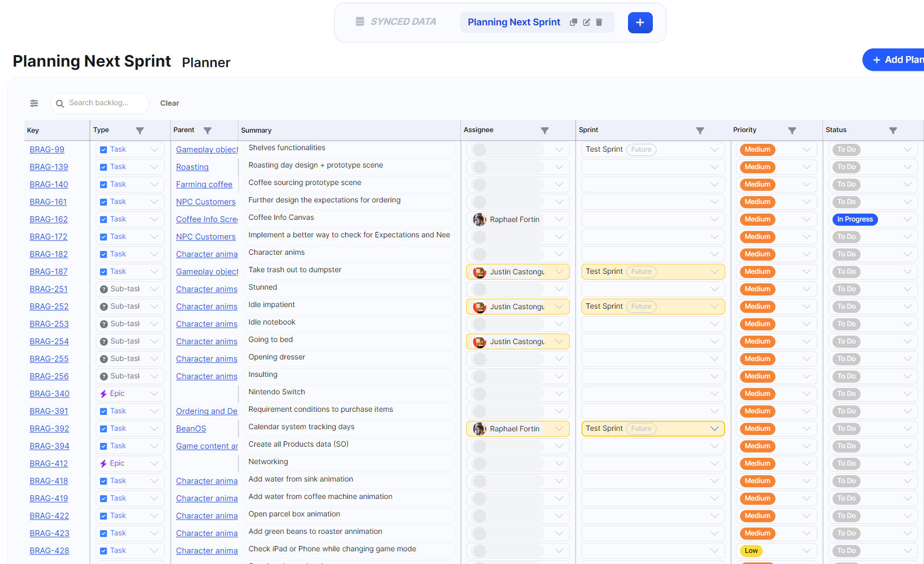Viewport: 924px width, 564px height.
Task: Open the Priority column filter
Action: pyautogui.click(x=792, y=131)
